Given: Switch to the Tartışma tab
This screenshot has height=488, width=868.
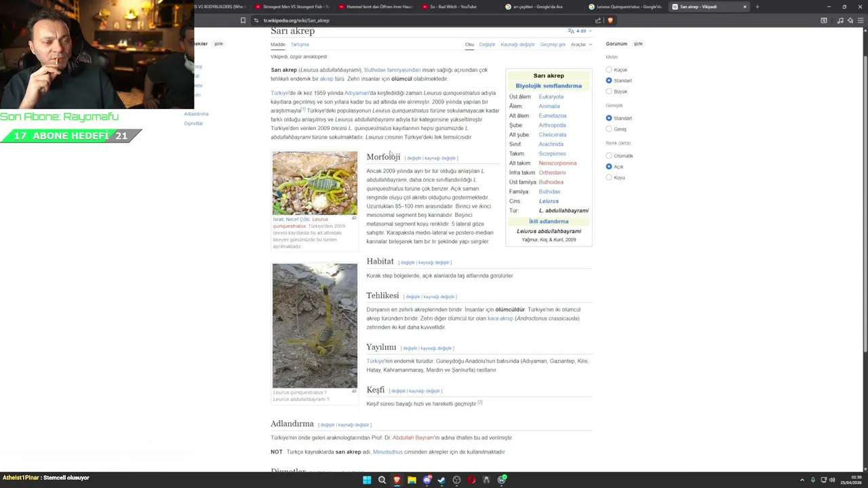Looking at the screenshot, I should click(300, 45).
